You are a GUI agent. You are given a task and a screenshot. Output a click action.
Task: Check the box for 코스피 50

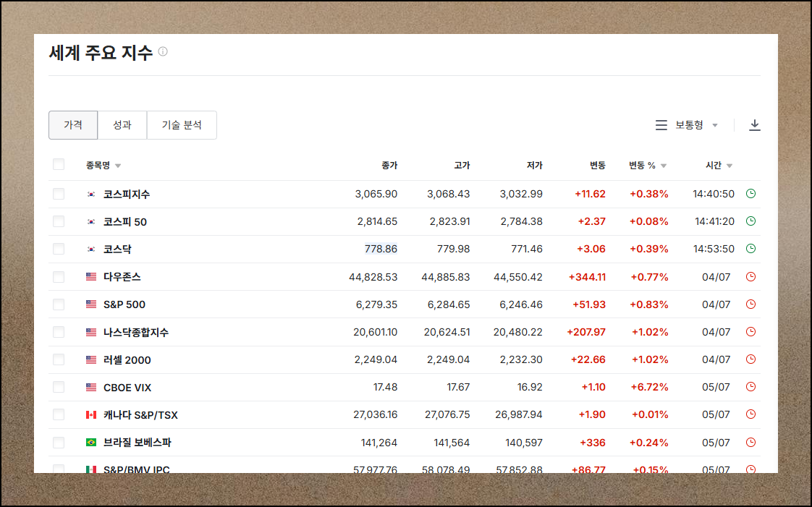click(x=59, y=221)
